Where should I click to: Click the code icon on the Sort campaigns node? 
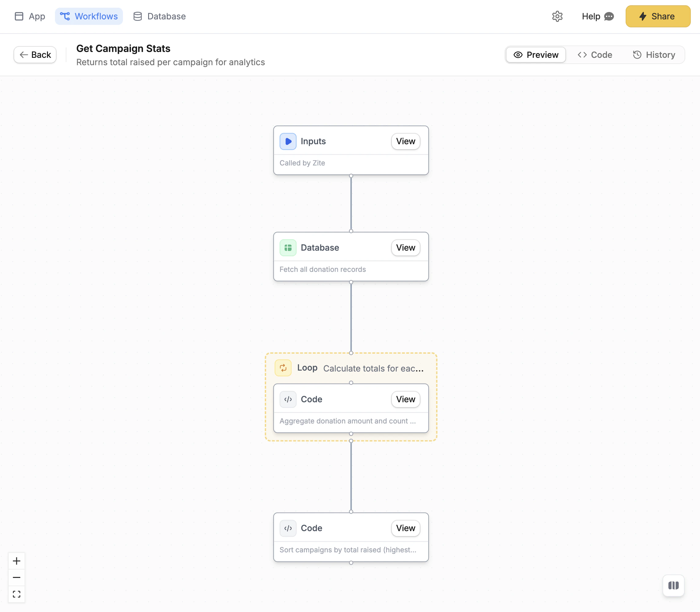(x=287, y=528)
